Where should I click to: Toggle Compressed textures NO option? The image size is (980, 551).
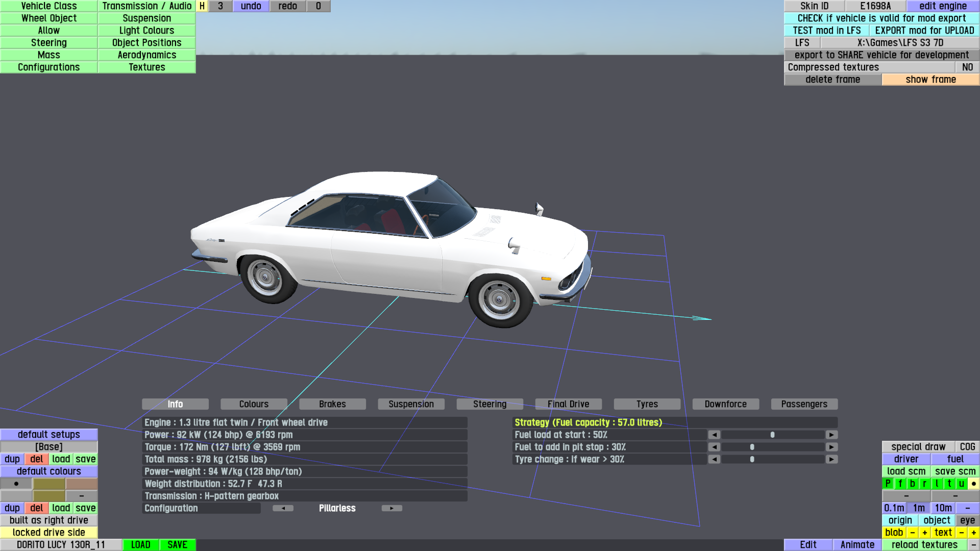(x=967, y=67)
